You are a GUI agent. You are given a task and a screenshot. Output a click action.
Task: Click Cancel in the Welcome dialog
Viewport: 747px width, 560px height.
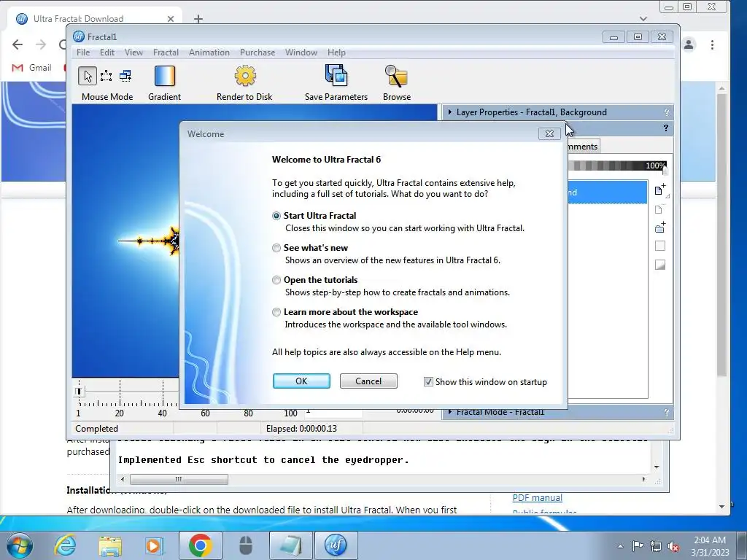click(368, 381)
